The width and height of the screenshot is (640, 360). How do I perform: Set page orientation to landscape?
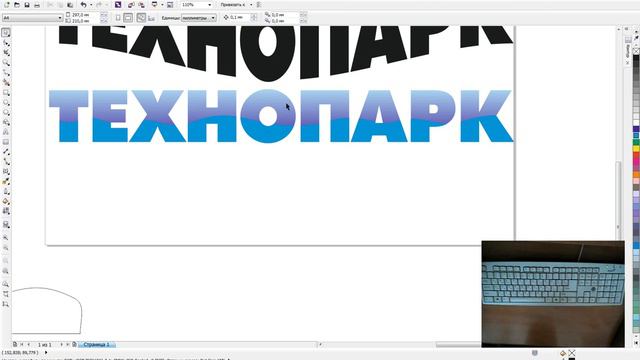point(128,18)
